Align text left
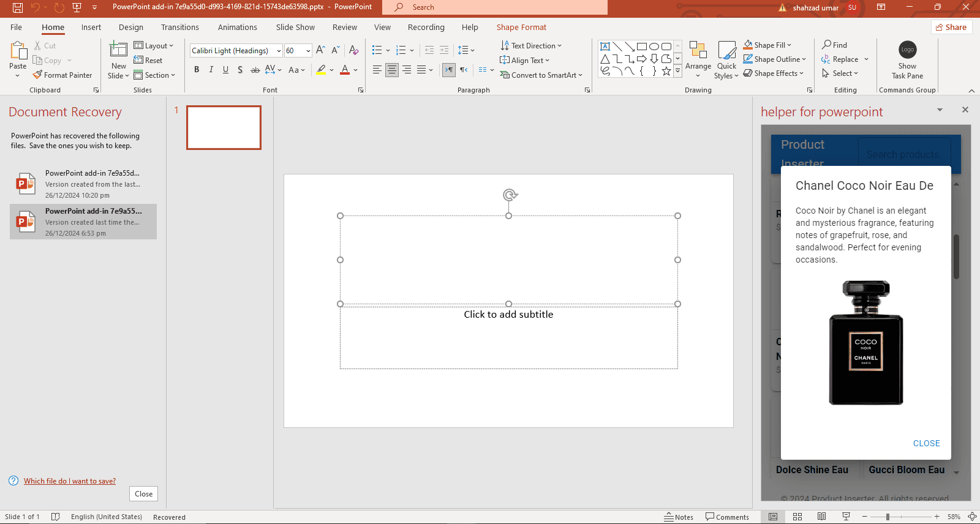The image size is (980, 524). (x=377, y=70)
